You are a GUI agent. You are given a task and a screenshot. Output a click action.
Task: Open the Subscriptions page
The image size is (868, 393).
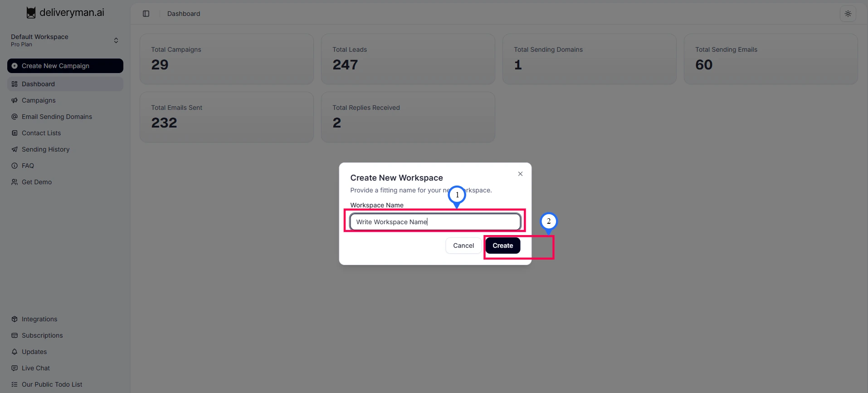pos(42,335)
